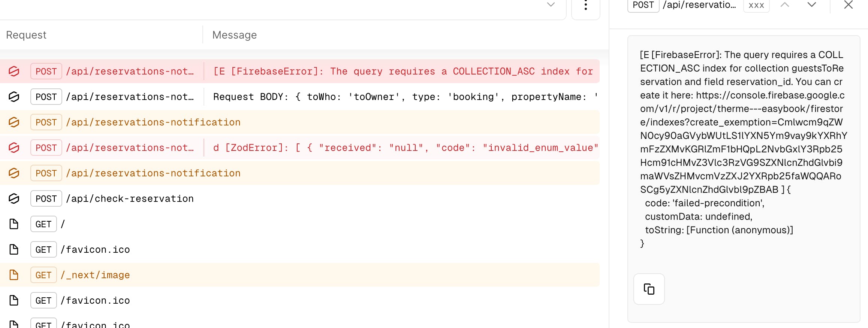The image size is (868, 328).
Task: Copy the FirebaseError log message to clipboard
Action: click(649, 289)
